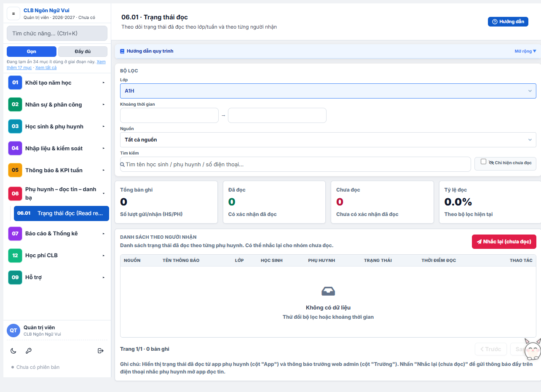Open Học phí CLB menu
The image size is (541, 392).
point(57,255)
